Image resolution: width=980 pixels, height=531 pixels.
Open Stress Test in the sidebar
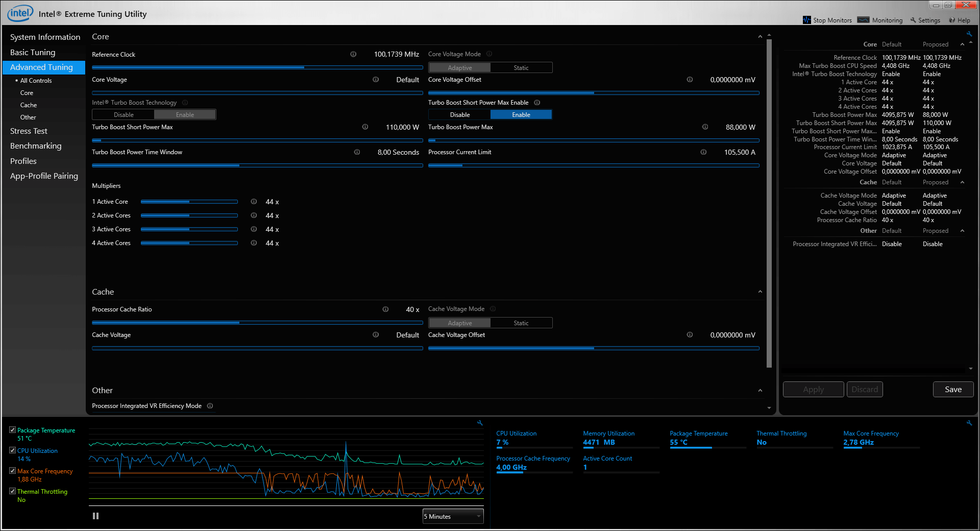pyautogui.click(x=29, y=131)
